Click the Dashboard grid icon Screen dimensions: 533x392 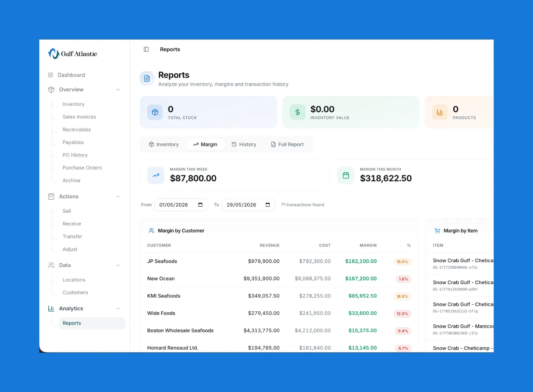click(50, 75)
